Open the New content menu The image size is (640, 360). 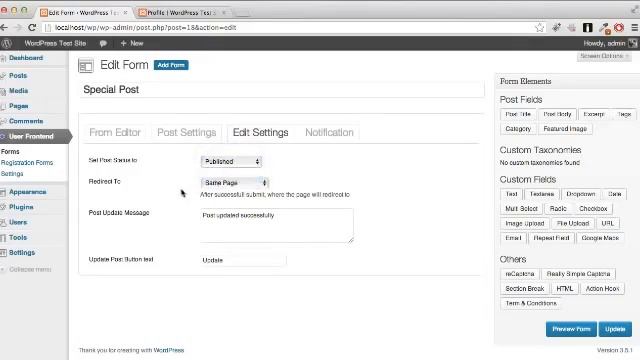[132, 43]
